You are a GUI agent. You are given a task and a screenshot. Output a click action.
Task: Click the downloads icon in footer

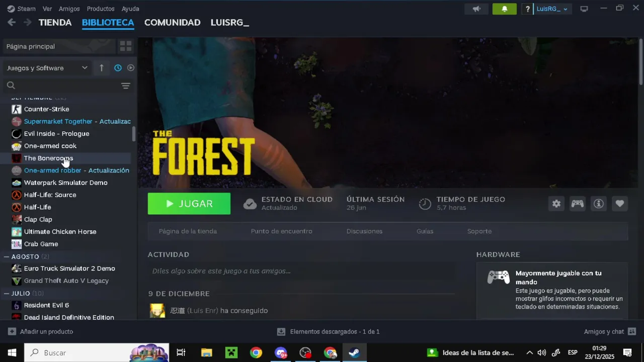281,332
